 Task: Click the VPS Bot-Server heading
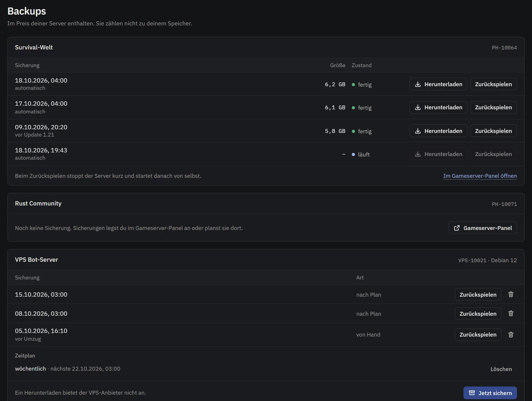click(37, 259)
